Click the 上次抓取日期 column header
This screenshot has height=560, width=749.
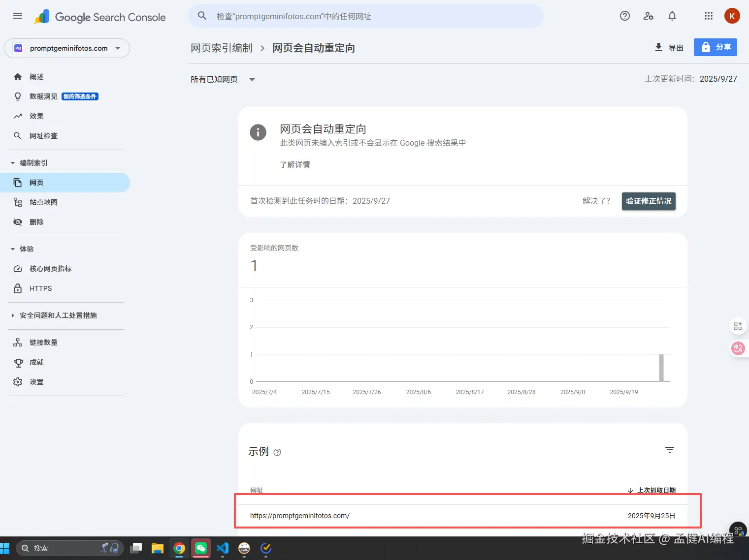[656, 490]
